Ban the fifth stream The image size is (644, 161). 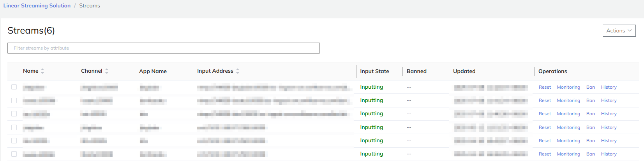590,141
